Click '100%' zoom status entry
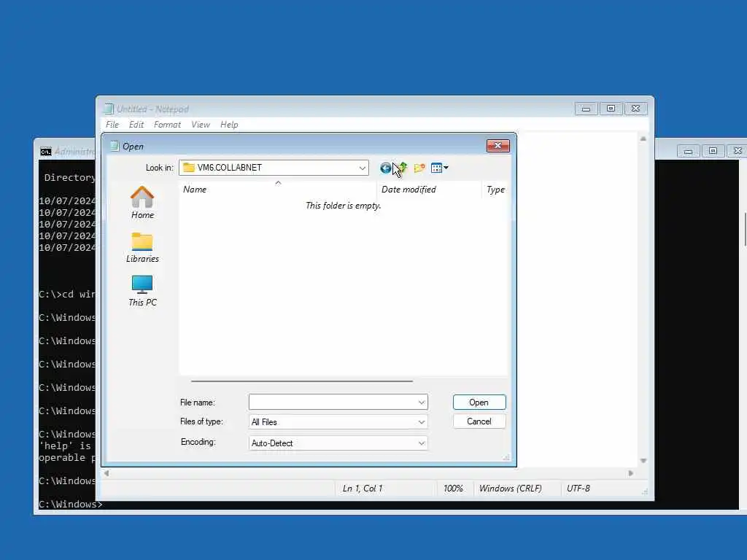The image size is (747, 560). [x=453, y=489]
